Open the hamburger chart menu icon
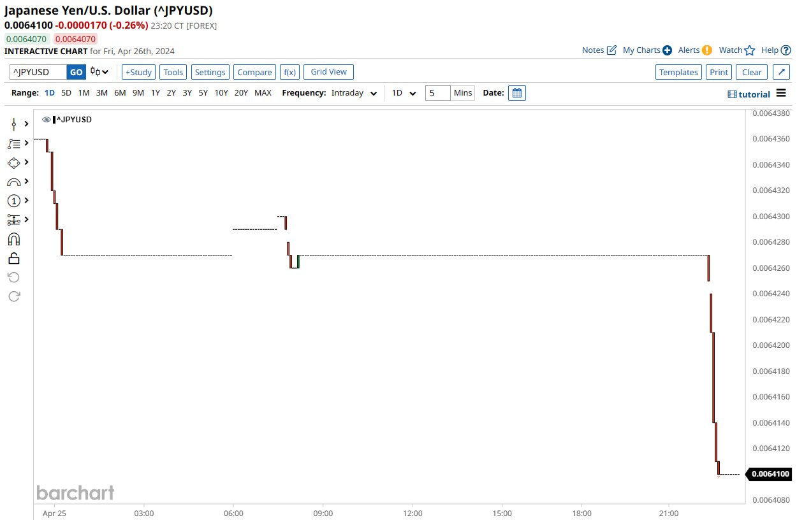Image resolution: width=804 pixels, height=532 pixels. (781, 93)
